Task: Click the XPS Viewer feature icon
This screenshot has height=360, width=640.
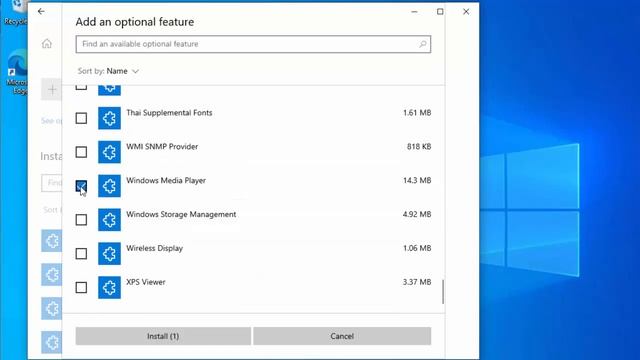Action: [x=109, y=288]
